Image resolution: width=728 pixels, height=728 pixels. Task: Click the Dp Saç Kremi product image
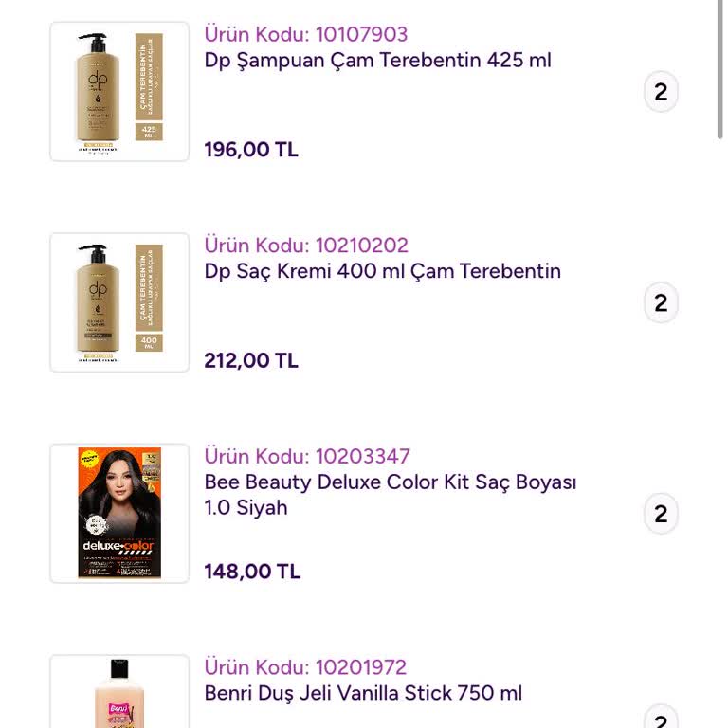pyautogui.click(x=119, y=302)
